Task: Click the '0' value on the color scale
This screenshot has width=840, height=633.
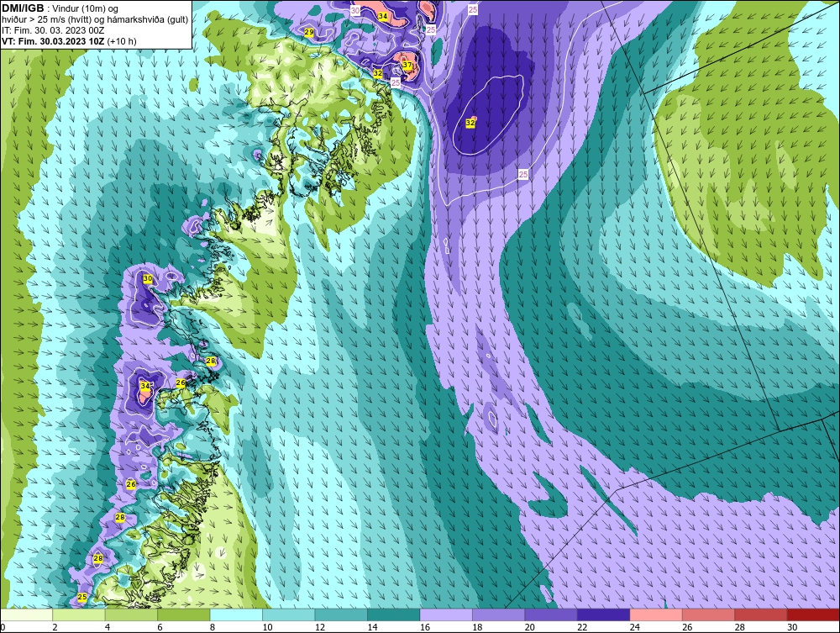Action: click(3, 627)
